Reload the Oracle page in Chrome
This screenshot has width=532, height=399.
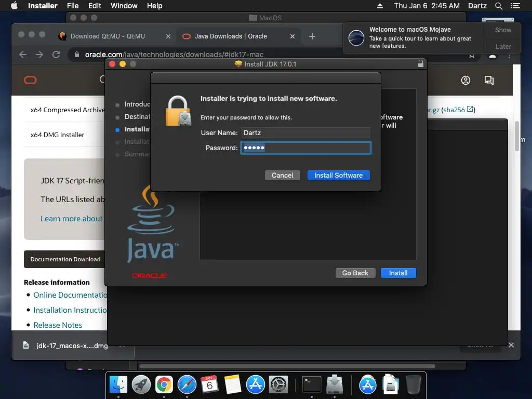pos(56,54)
